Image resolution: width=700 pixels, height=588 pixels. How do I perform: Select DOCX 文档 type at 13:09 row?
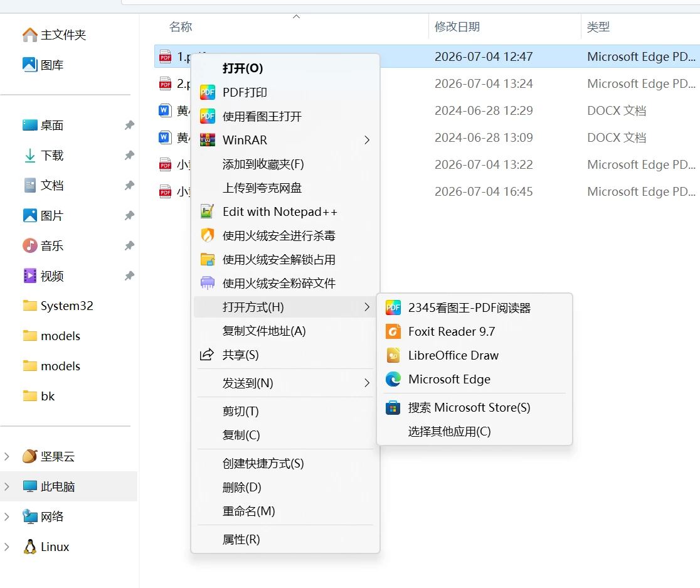617,137
